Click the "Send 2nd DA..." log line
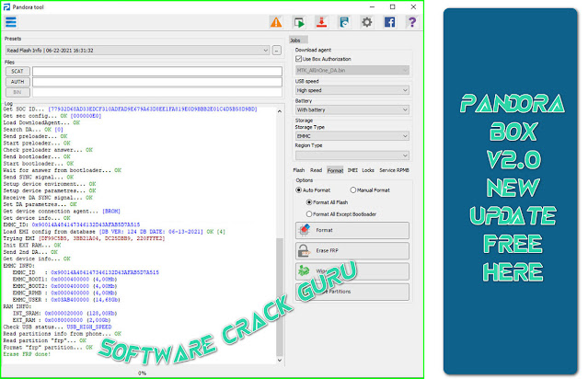The height and width of the screenshot is (379, 588). (x=30, y=252)
